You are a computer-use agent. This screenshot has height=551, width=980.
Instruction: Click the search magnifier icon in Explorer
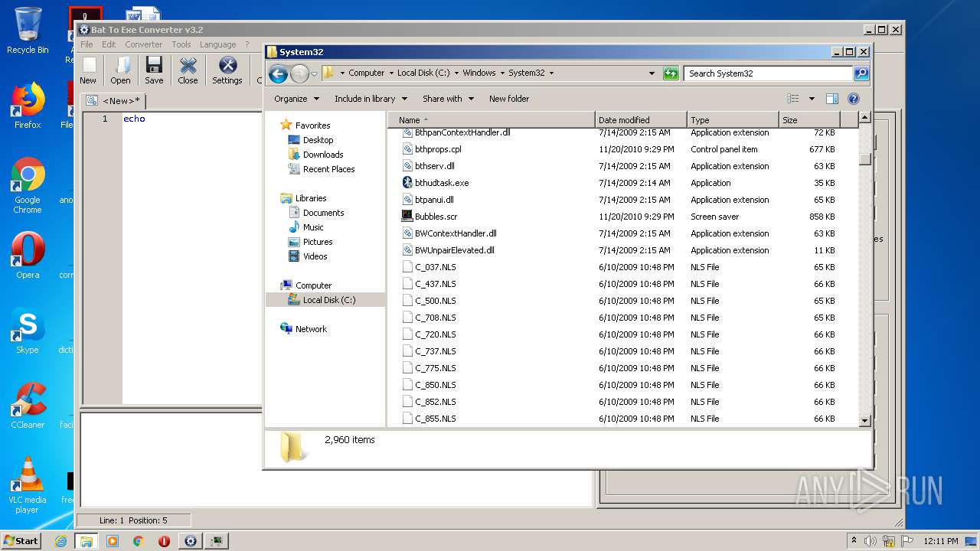pyautogui.click(x=861, y=73)
